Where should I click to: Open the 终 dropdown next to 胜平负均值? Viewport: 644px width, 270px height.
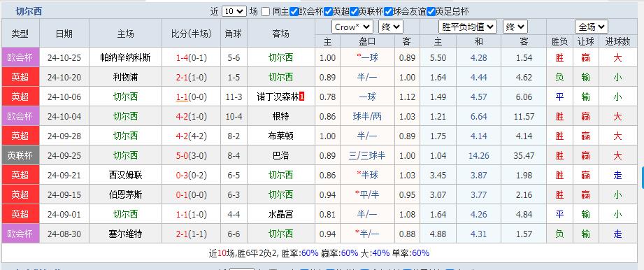pos(515,27)
